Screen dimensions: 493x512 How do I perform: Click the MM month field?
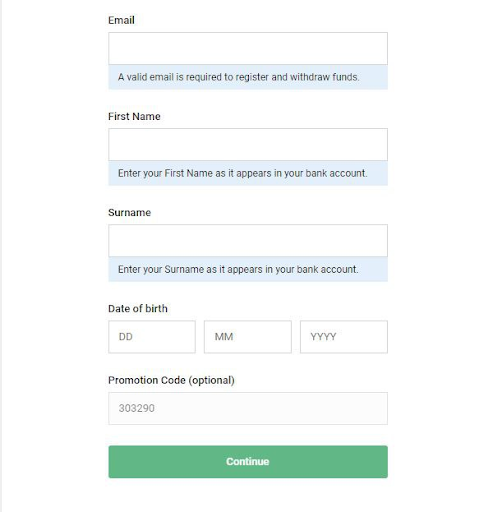coord(248,337)
